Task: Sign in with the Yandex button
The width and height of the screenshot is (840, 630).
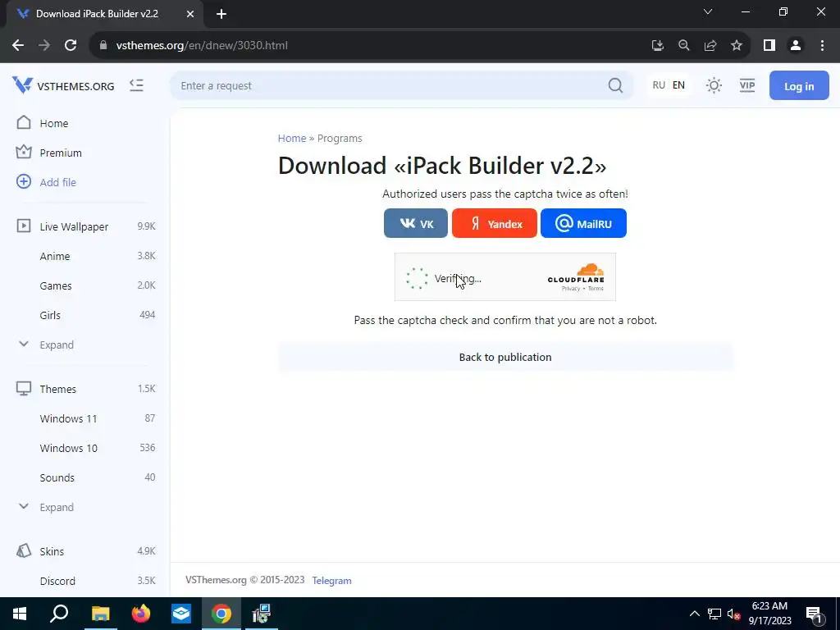Action: pos(495,223)
